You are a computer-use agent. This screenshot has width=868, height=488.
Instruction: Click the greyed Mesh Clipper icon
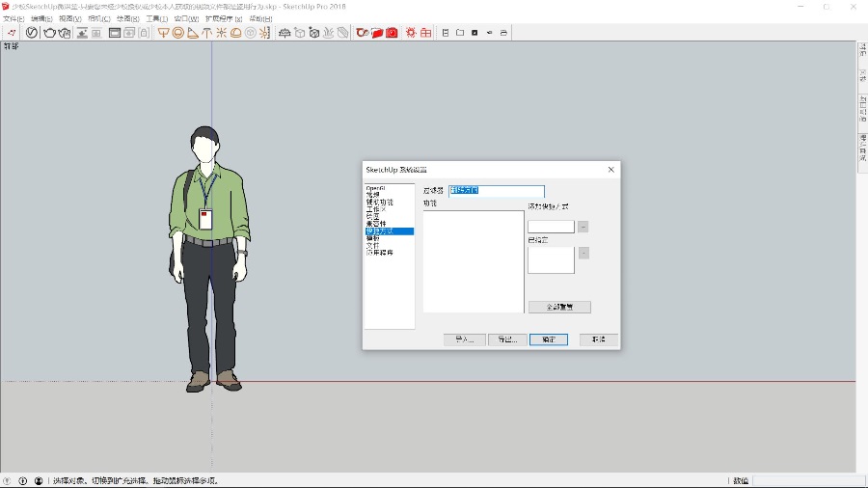pyautogui.click(x=342, y=33)
